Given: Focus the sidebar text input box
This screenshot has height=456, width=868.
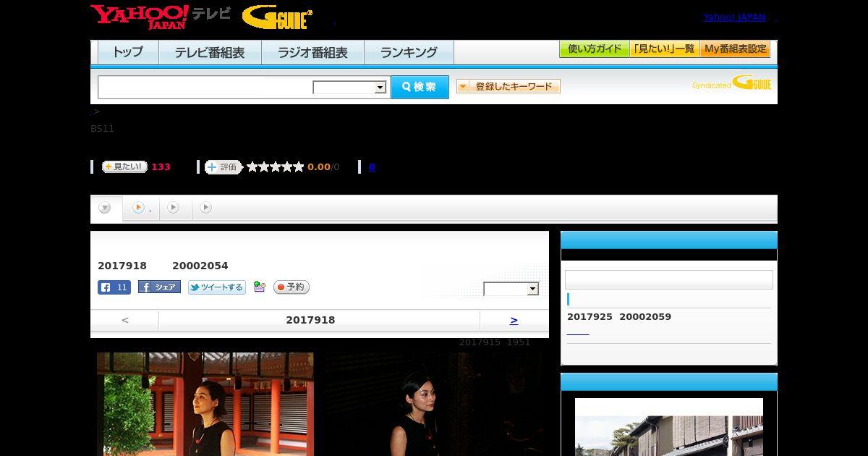Looking at the screenshot, I should point(669,279).
